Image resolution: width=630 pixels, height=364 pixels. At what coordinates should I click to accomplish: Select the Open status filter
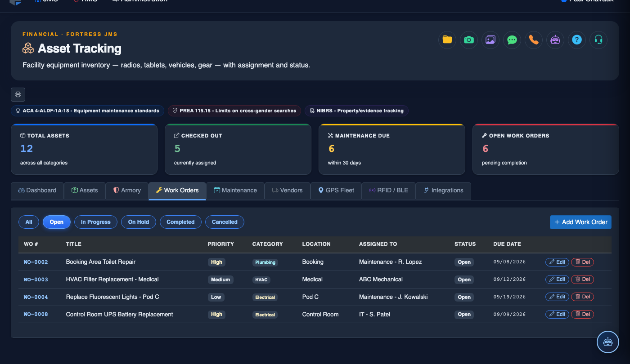57,222
